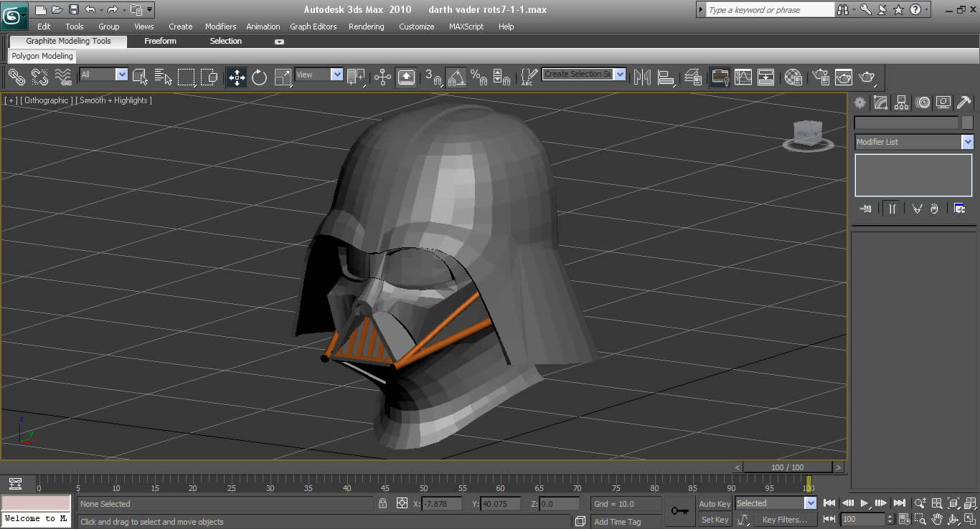
Task: Toggle Graphite Modeling Tools ribbon icon
Action: [720, 77]
